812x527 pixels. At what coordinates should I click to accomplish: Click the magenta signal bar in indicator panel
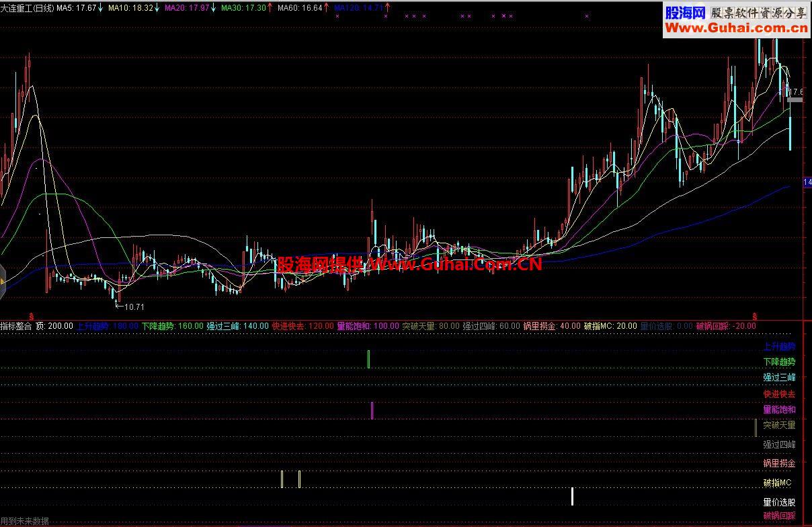pos(372,411)
